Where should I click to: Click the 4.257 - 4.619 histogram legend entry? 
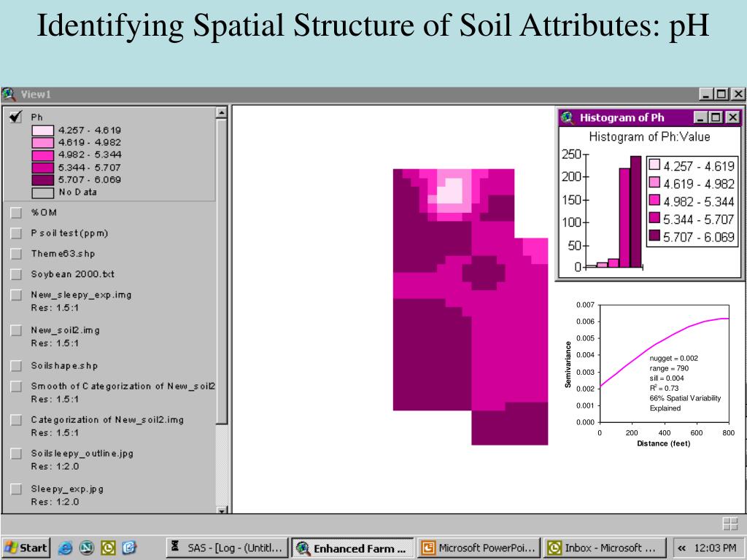[692, 166]
